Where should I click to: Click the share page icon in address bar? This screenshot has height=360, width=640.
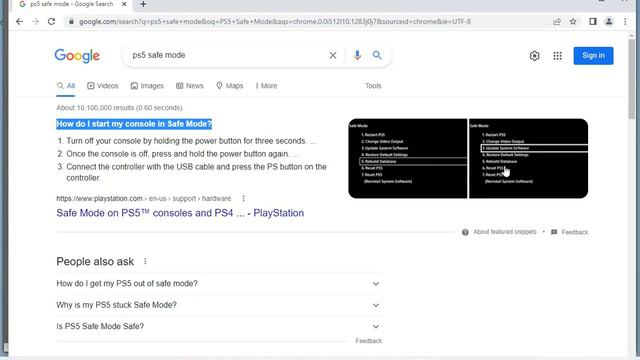557,22
